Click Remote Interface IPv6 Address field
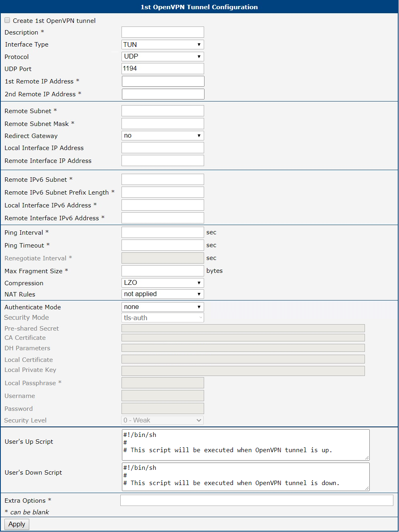 click(163, 218)
